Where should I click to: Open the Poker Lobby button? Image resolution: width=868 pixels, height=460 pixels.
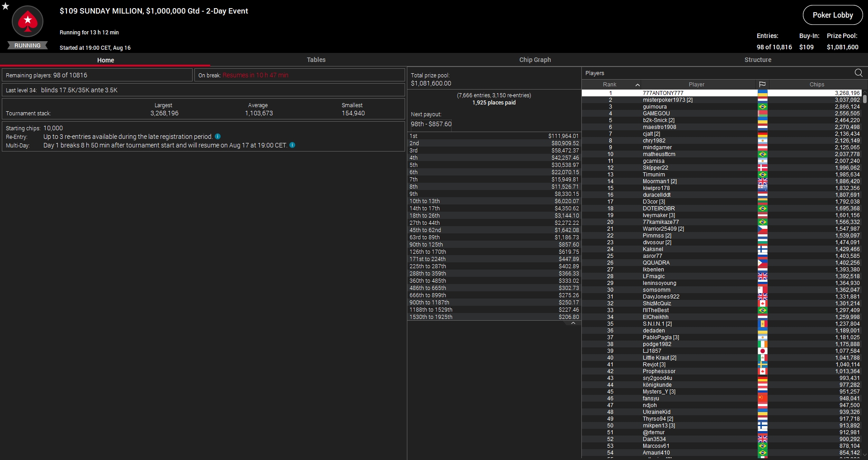pos(833,15)
